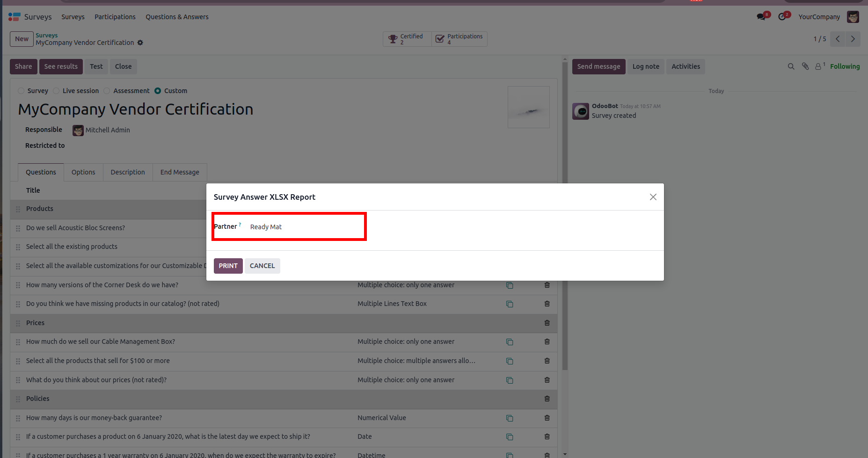Image resolution: width=868 pixels, height=458 pixels.
Task: Go to previous record arrow
Action: [838, 39]
